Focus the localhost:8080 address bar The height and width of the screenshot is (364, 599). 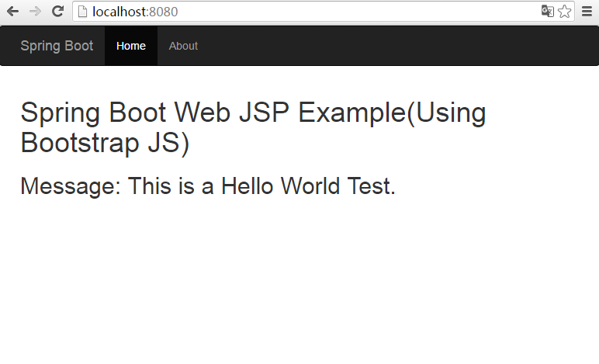pos(324,12)
